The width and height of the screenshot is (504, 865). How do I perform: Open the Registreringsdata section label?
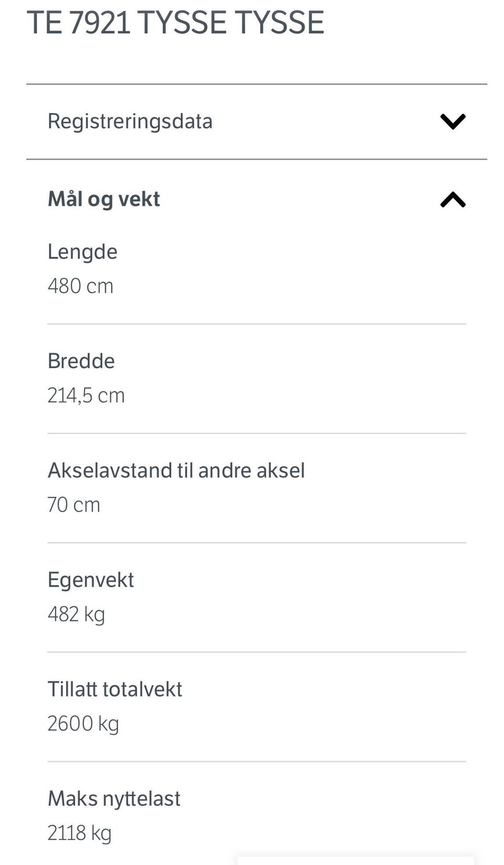point(130,121)
